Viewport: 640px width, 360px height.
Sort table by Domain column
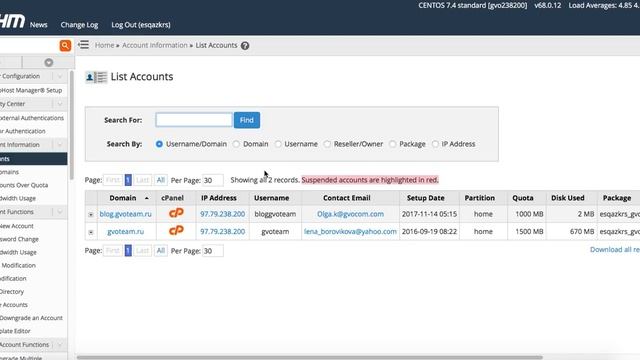point(123,198)
